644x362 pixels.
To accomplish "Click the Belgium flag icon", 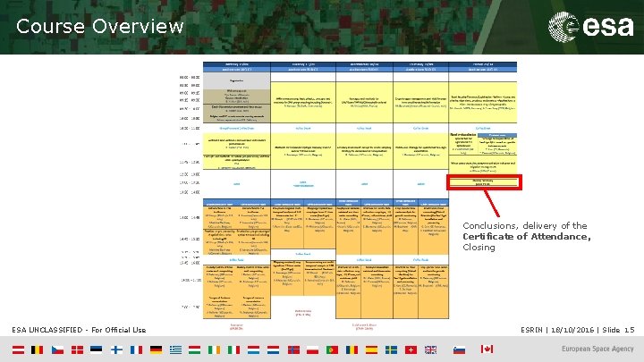I will point(38,349).
